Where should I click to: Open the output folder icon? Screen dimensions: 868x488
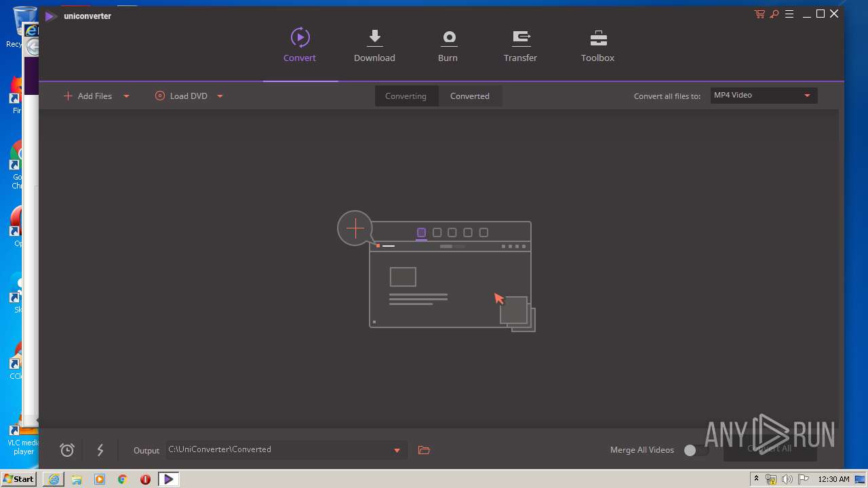[x=424, y=450]
